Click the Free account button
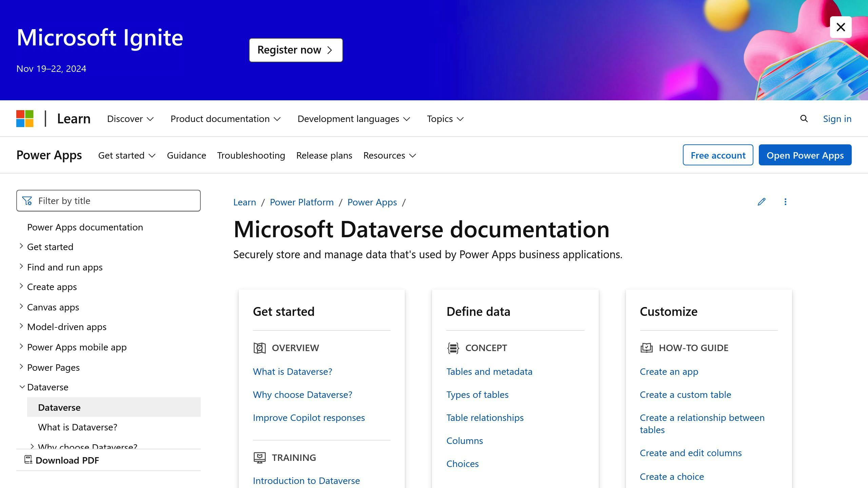The width and height of the screenshot is (868, 488). pos(718,155)
